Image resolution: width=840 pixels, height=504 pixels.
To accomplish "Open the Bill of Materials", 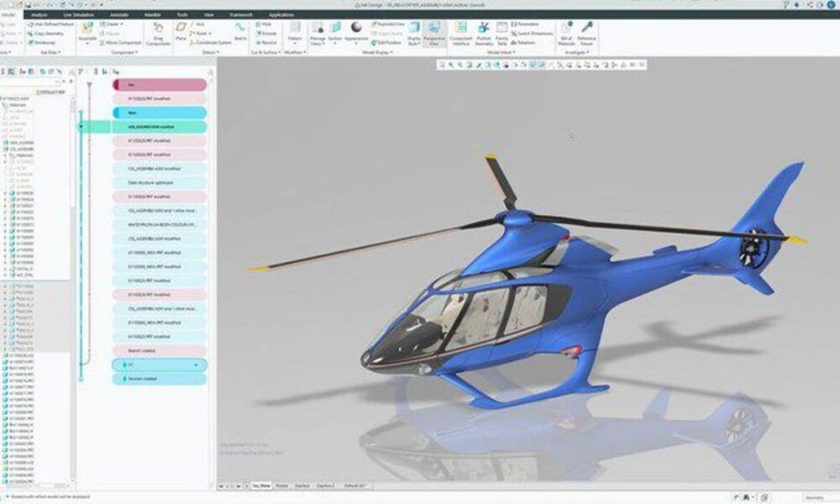I will coord(567,34).
